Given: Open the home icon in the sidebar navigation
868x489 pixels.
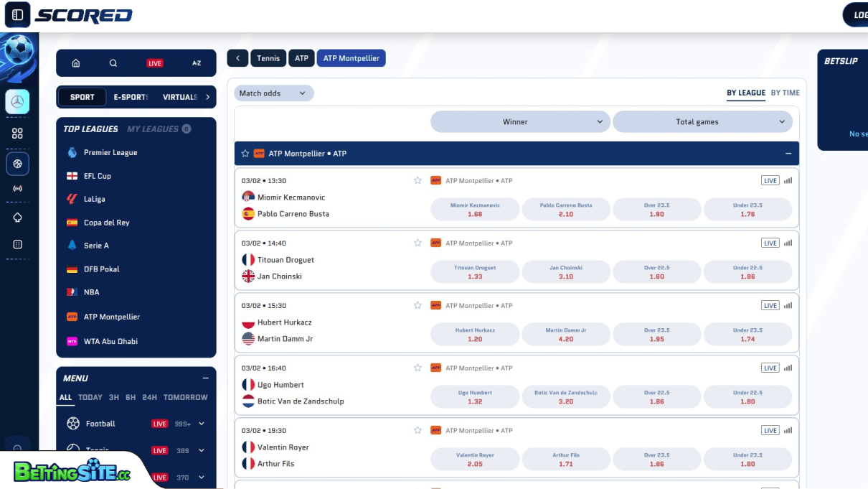Looking at the screenshot, I should (x=75, y=63).
